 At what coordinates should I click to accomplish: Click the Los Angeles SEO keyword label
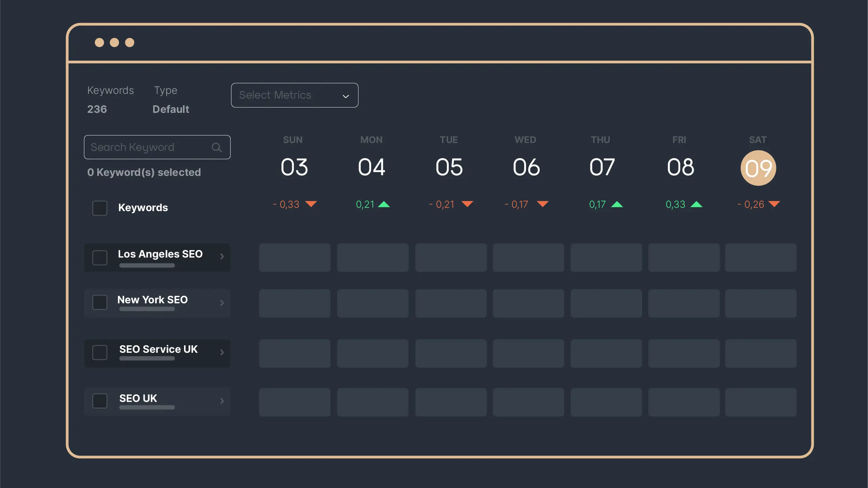(x=160, y=254)
